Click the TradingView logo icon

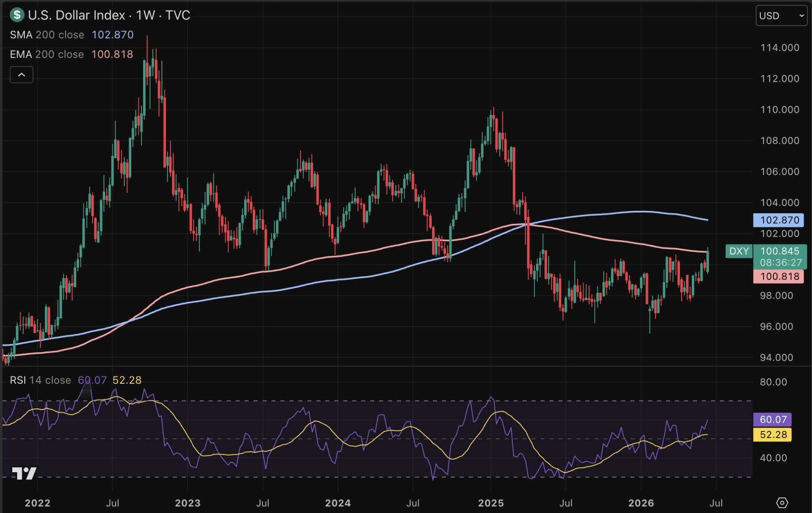click(x=24, y=473)
